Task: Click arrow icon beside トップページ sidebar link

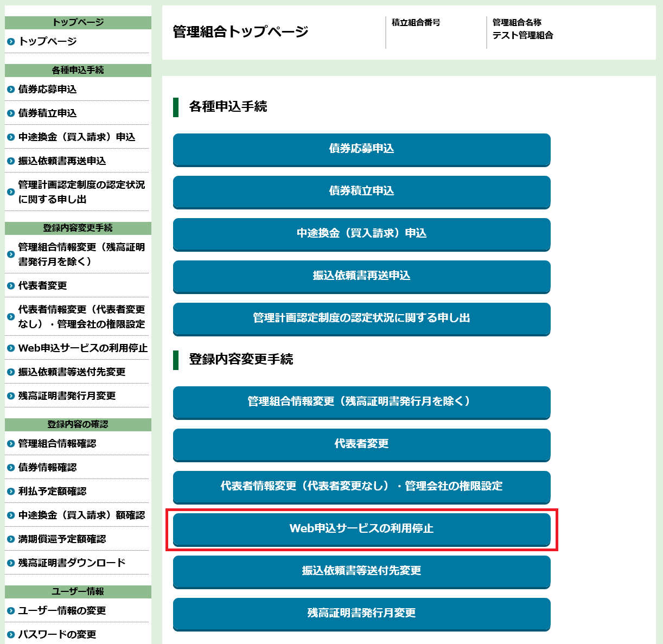Action: 11,41
